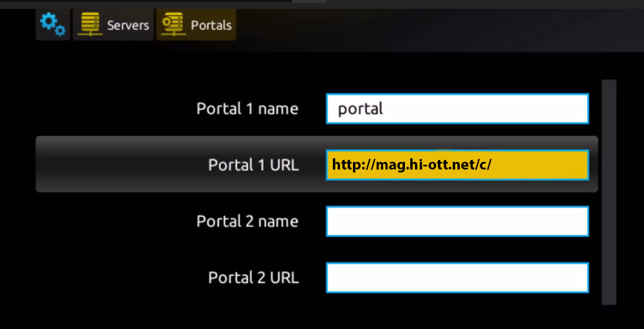The image size is (644, 329).
Task: Click the yellow server stack icon beside Servers
Action: pos(90,25)
